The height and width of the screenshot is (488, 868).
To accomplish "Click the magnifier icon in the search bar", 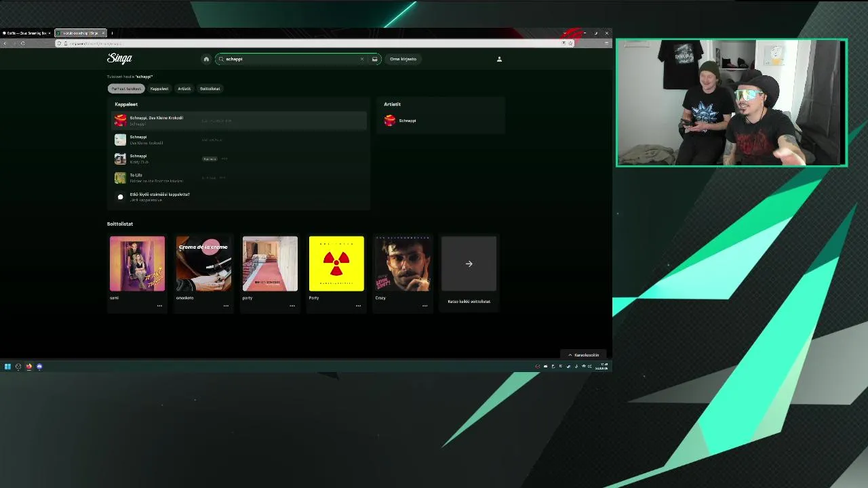I will (x=221, y=59).
